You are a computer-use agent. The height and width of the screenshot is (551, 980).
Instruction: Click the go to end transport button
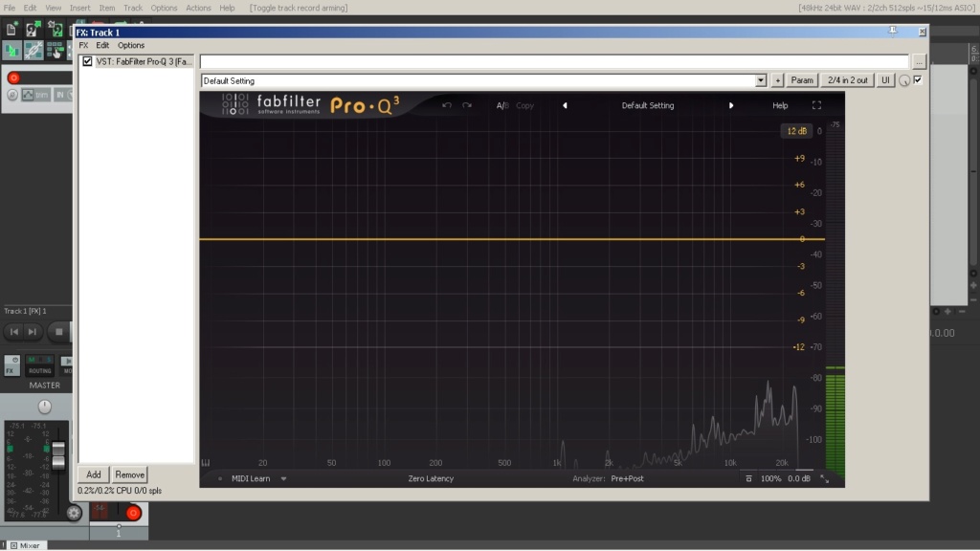click(x=33, y=332)
